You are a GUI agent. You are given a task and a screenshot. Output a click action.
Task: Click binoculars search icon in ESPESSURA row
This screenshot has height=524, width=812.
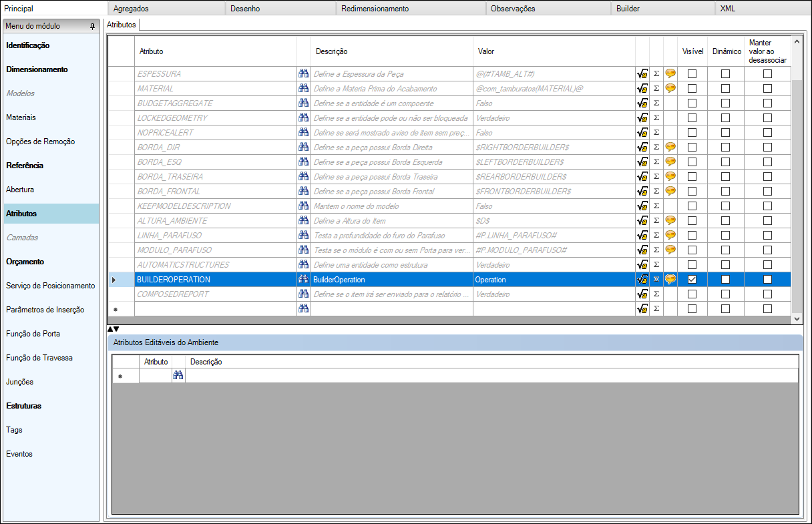click(303, 73)
